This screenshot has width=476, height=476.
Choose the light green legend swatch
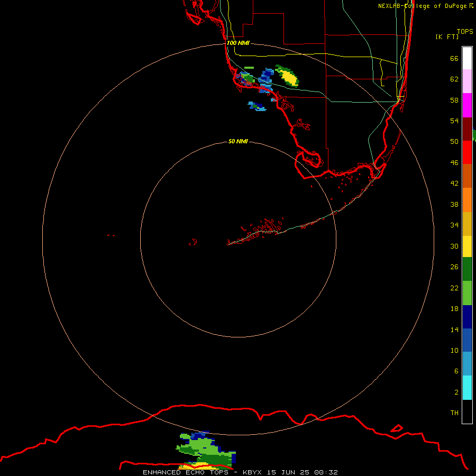pos(467,293)
